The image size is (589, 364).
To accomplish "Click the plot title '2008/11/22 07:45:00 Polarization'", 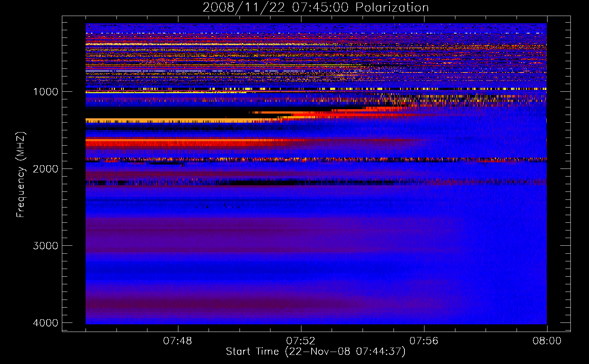I will (x=316, y=8).
